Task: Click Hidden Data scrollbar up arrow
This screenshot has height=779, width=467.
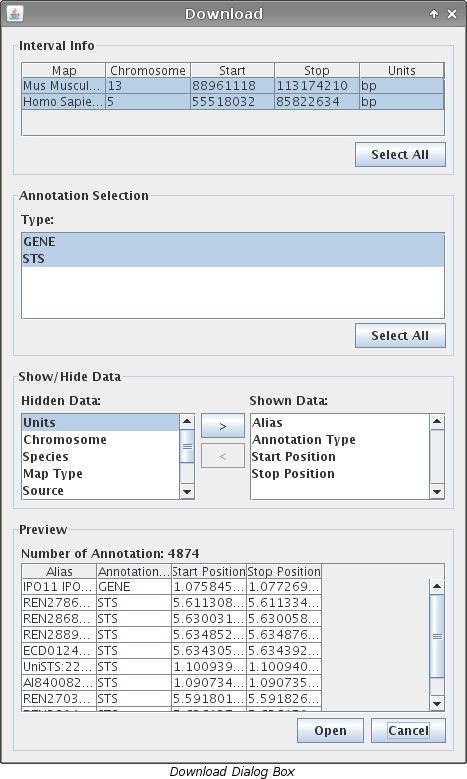Action: [x=187, y=421]
